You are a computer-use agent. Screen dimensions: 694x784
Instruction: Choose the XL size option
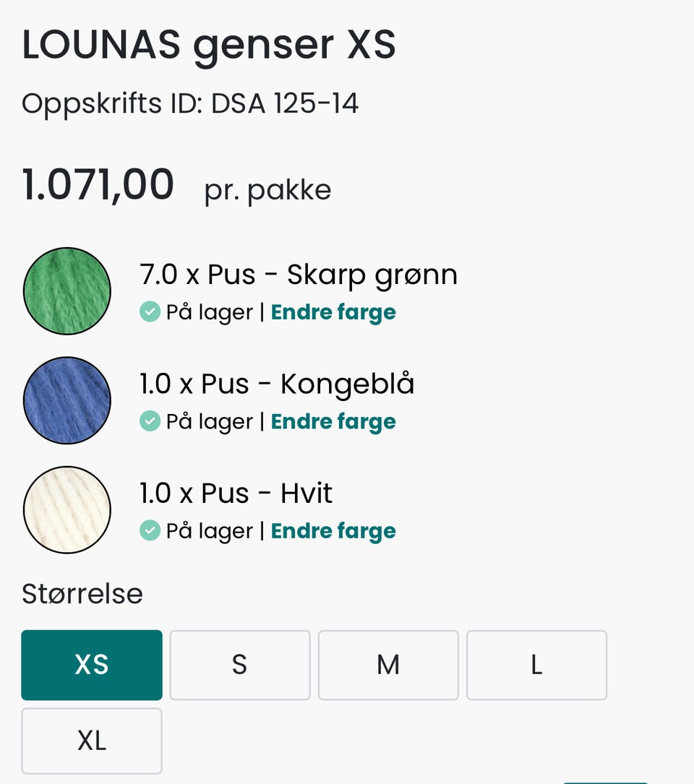click(92, 741)
